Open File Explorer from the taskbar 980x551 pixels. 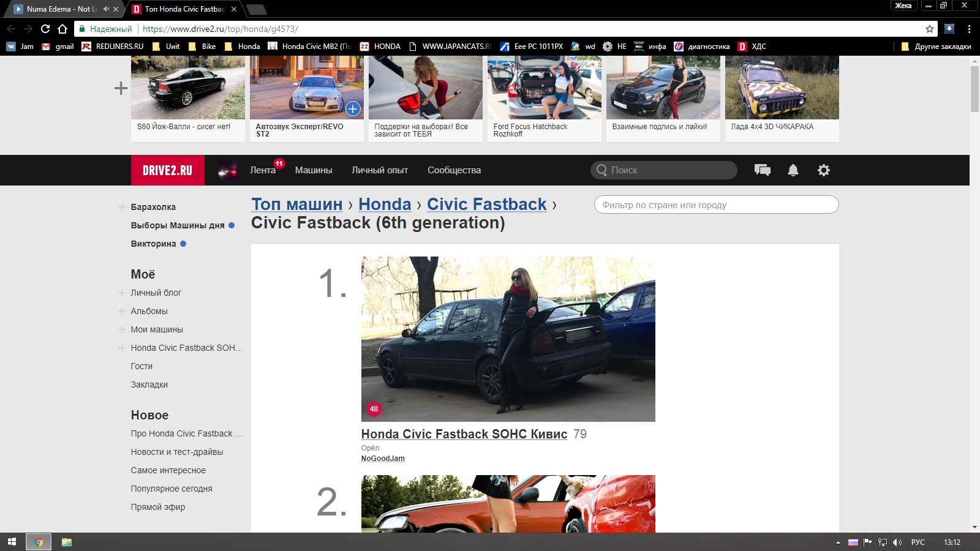(67, 542)
